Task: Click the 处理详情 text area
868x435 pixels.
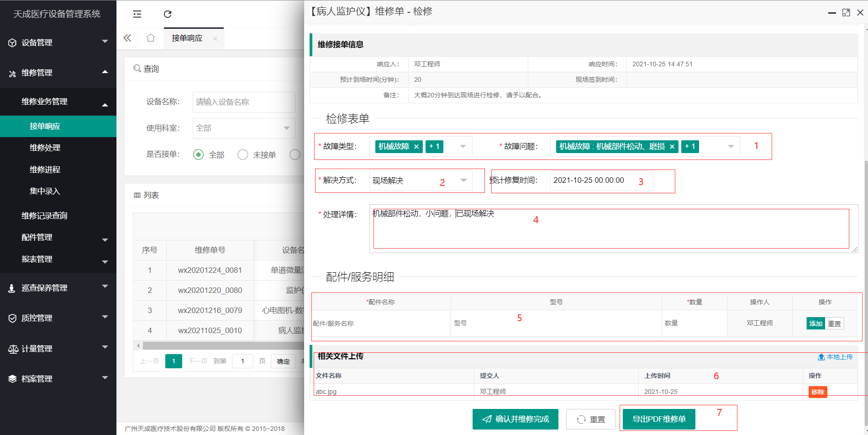Action: tap(614, 228)
